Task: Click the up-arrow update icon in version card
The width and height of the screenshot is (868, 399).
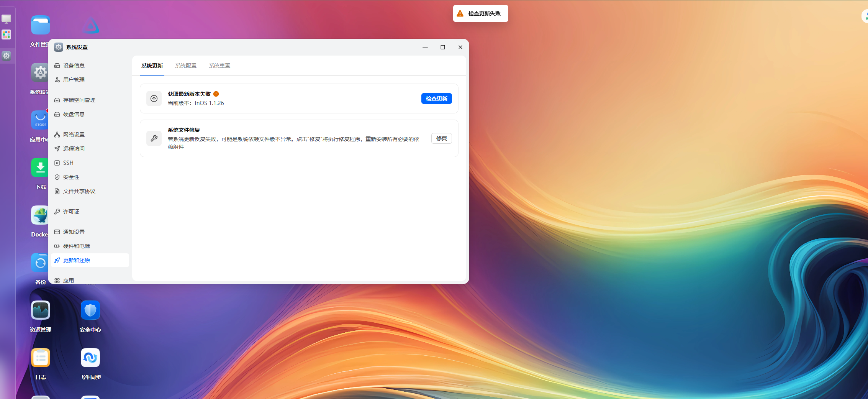Action: 154,99
